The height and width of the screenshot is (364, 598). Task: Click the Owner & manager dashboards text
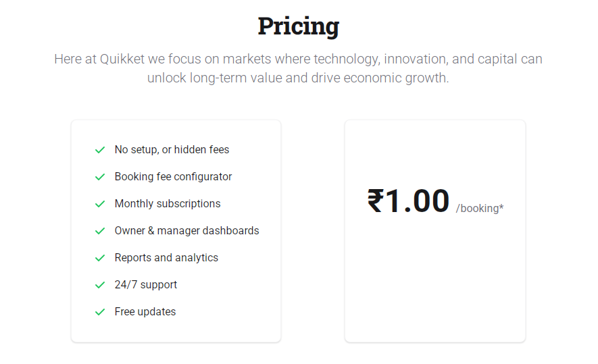coord(187,230)
